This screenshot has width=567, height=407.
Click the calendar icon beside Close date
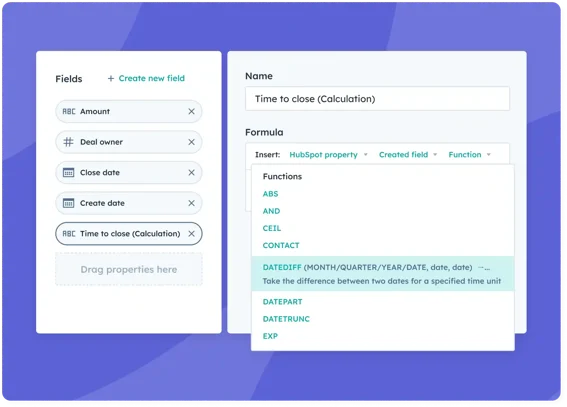[68, 173]
